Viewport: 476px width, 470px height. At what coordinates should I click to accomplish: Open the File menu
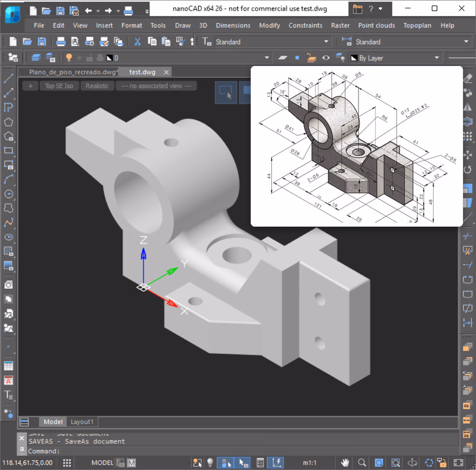click(x=39, y=26)
